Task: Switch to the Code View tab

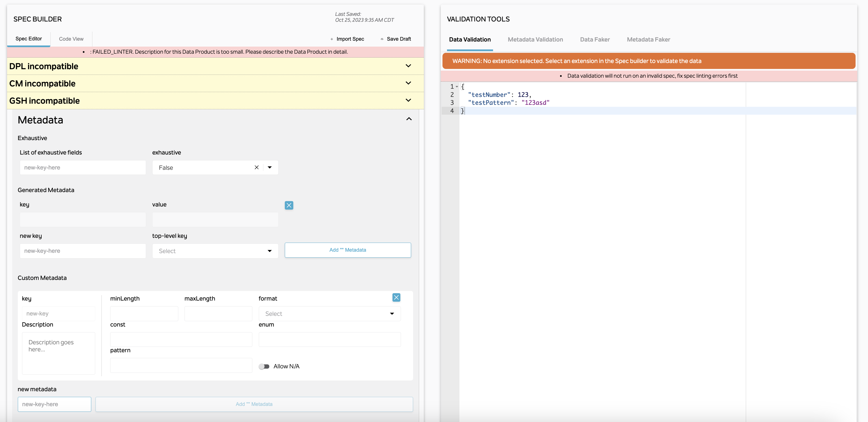Action: 71,39
